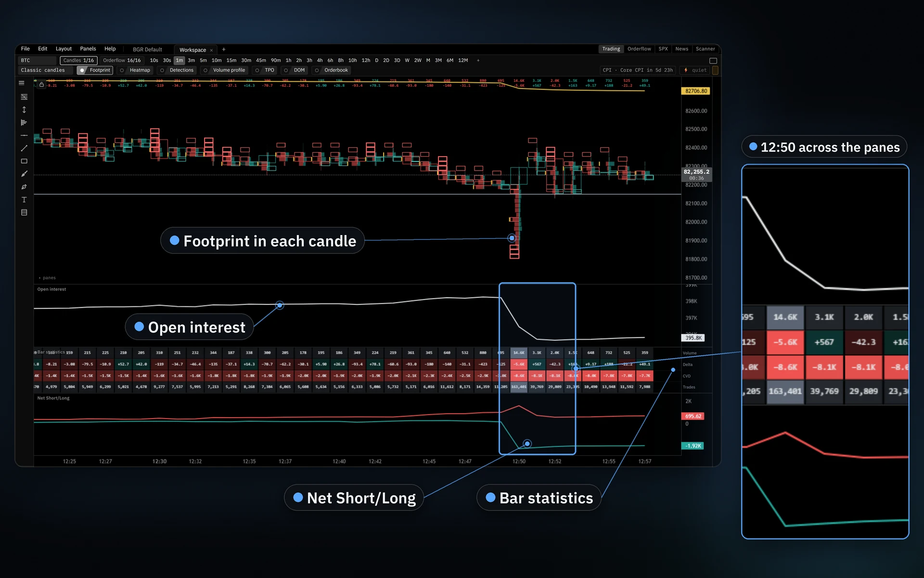Select the text annotation tool
This screenshot has width=924, height=578.
pyautogui.click(x=24, y=199)
